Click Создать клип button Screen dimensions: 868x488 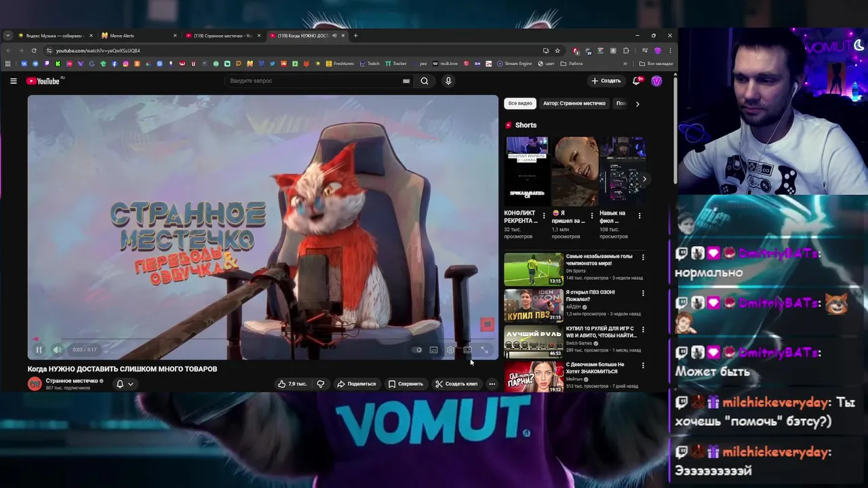coord(456,384)
